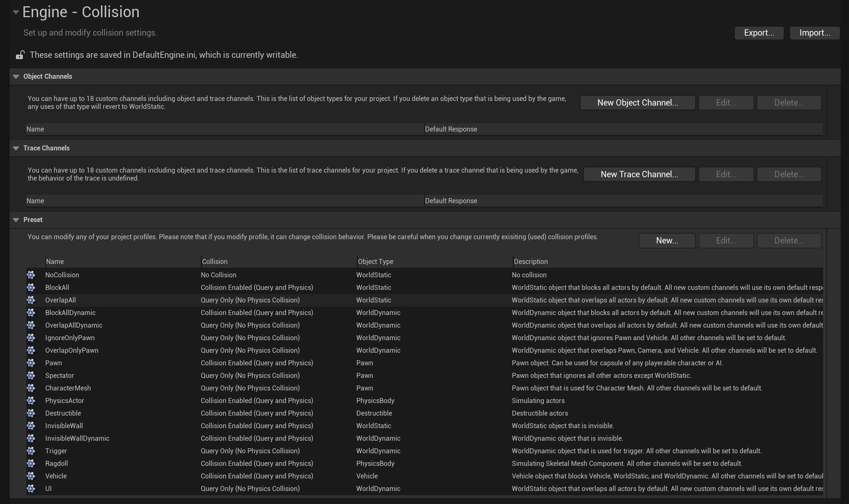Click the gear icon beside NoCollision preset
The width and height of the screenshot is (849, 504).
click(x=31, y=275)
